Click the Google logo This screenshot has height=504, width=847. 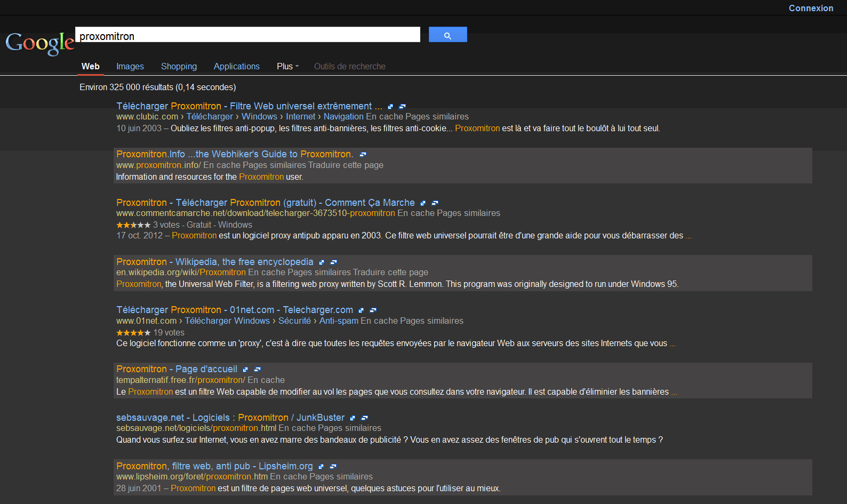pos(39,43)
